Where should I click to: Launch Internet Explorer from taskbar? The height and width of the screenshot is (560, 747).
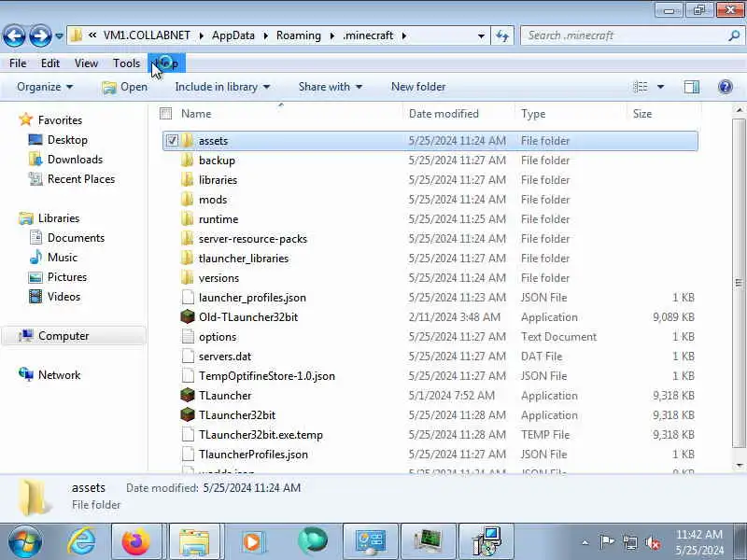[x=81, y=541]
